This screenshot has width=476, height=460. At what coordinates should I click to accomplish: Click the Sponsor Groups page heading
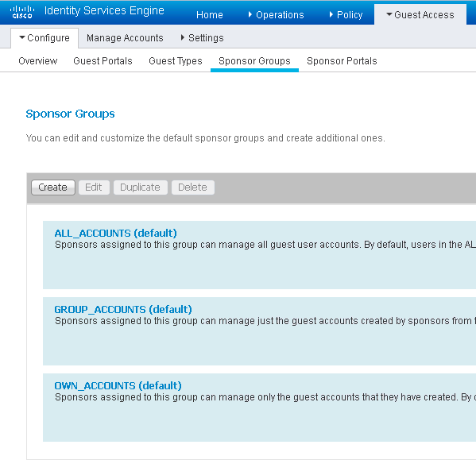click(70, 114)
